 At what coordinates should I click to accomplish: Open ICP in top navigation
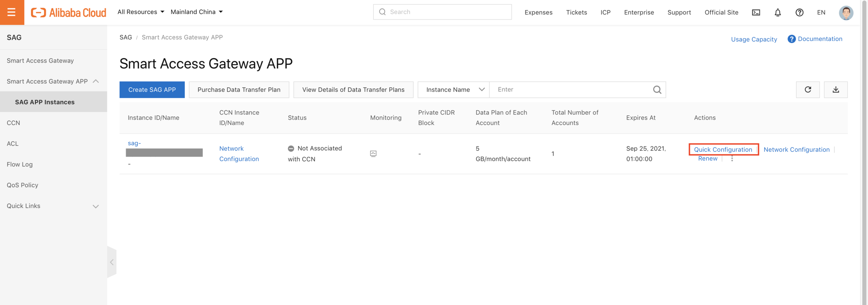coord(605,12)
